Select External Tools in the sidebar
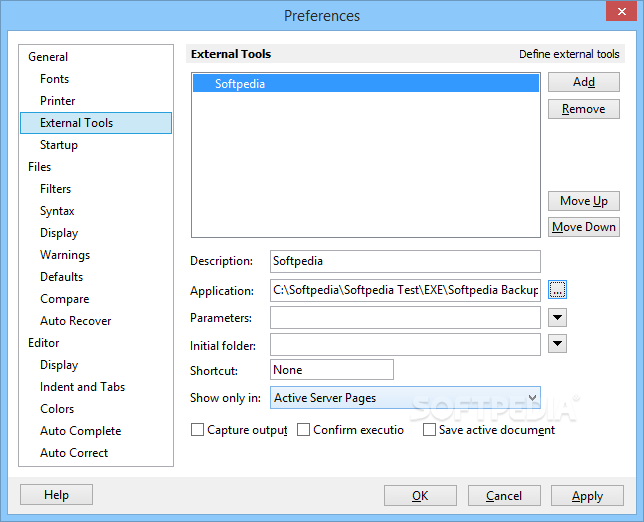The image size is (644, 522). click(96, 123)
